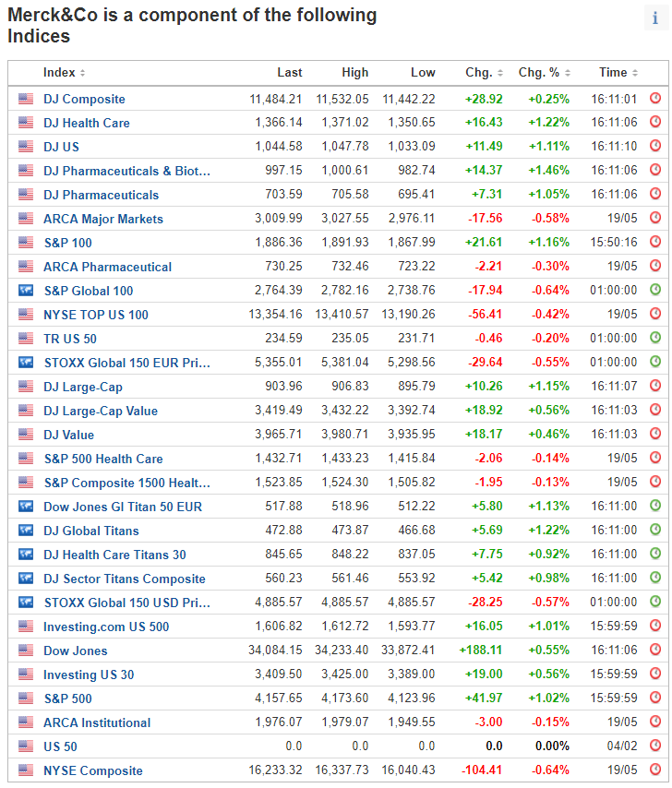This screenshot has width=672, height=788.
Task: Click the green clock icon for S&P Global 100
Action: (x=655, y=291)
